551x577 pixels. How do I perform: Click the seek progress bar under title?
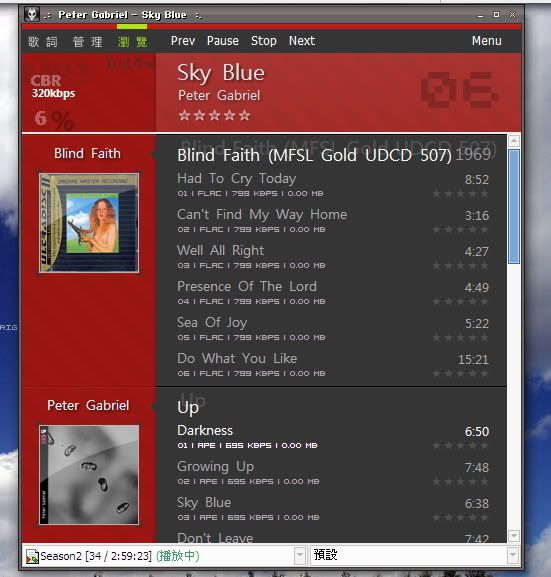[271, 26]
